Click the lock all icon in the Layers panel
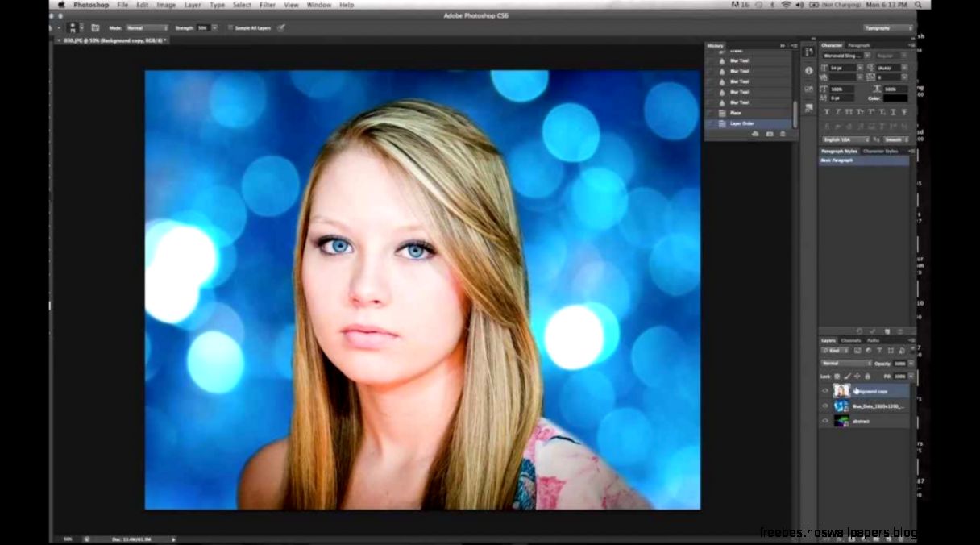This screenshot has height=545, width=980. (x=868, y=376)
